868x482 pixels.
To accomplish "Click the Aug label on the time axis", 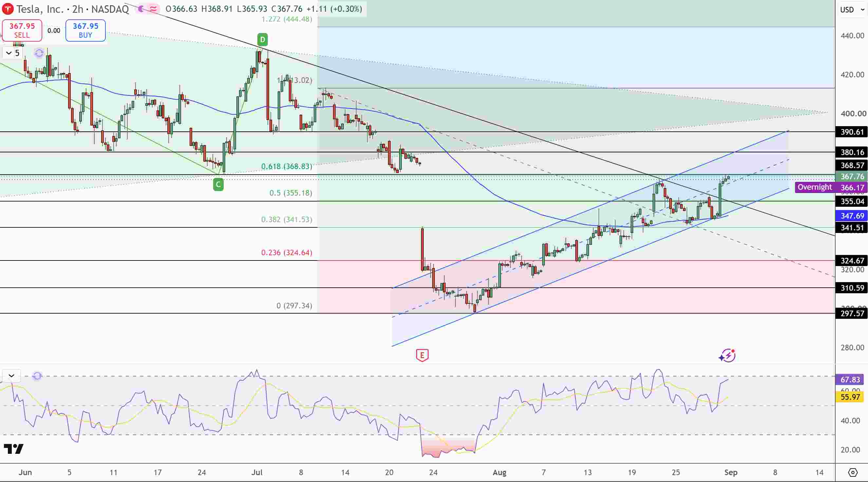I will 499,472.
